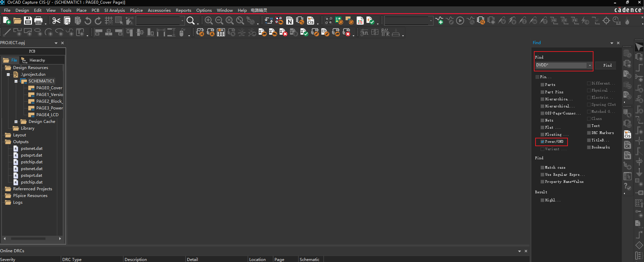The height and width of the screenshot is (262, 644).
Task: Open the bill of materials spreadsheet icon
Action: [360, 21]
